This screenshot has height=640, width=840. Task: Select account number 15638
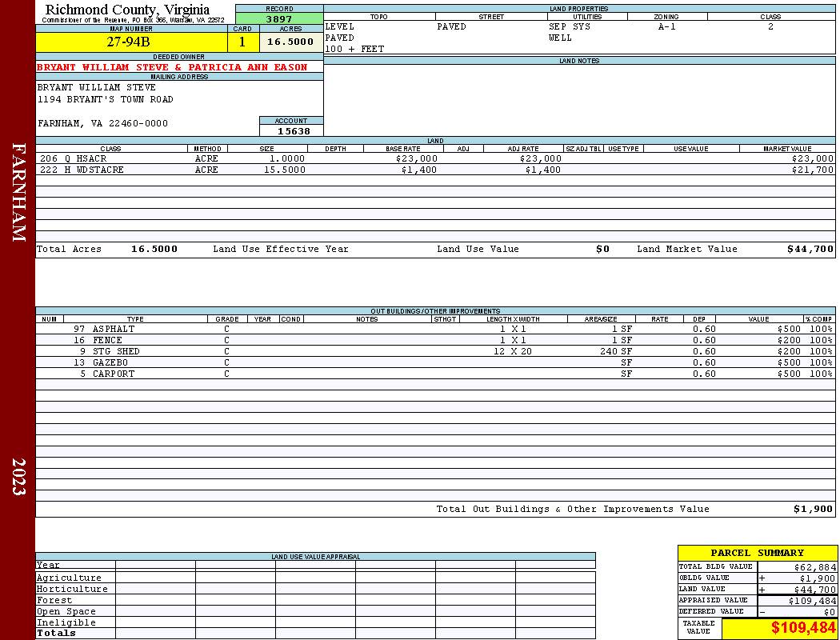pos(294,131)
